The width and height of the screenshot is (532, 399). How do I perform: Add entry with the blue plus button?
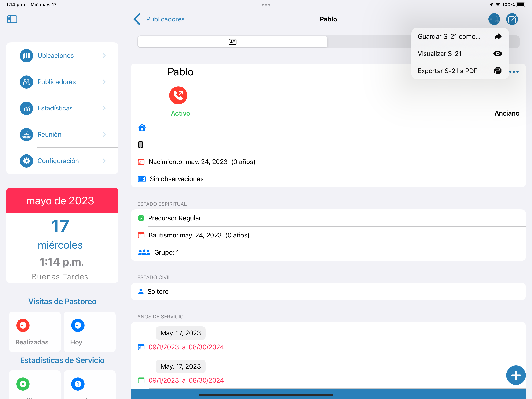point(516,375)
